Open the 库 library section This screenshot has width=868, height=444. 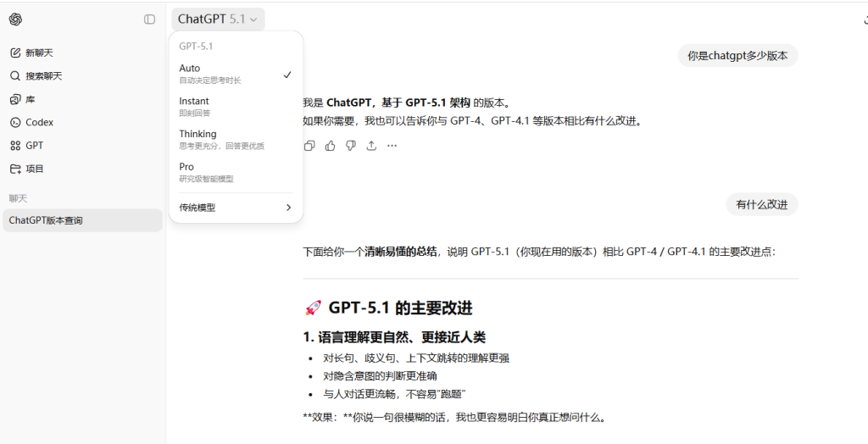(31, 99)
